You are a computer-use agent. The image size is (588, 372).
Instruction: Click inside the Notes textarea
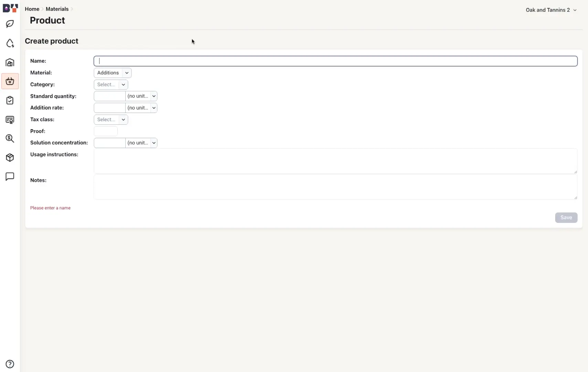point(336,187)
